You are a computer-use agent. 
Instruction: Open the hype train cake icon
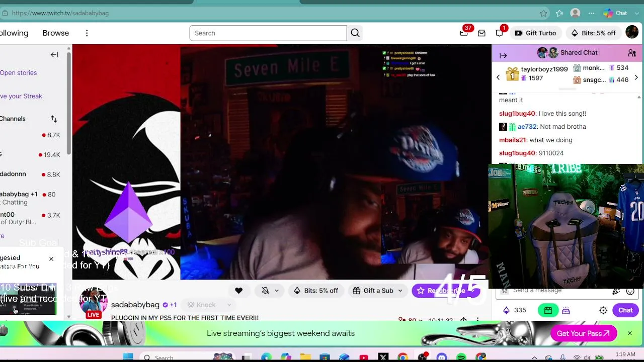[566, 311]
